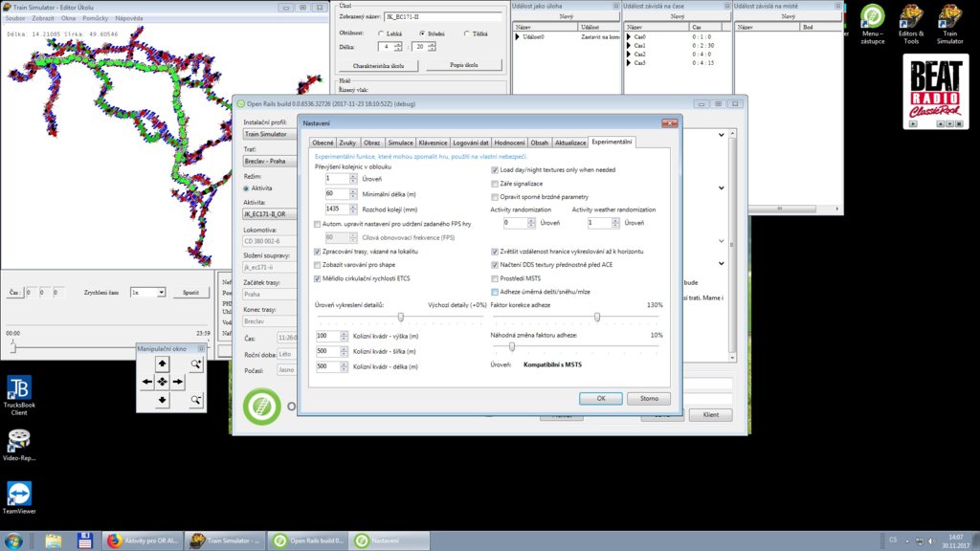Expand the Cas0 time event entry
980x551 pixels.
[630, 36]
